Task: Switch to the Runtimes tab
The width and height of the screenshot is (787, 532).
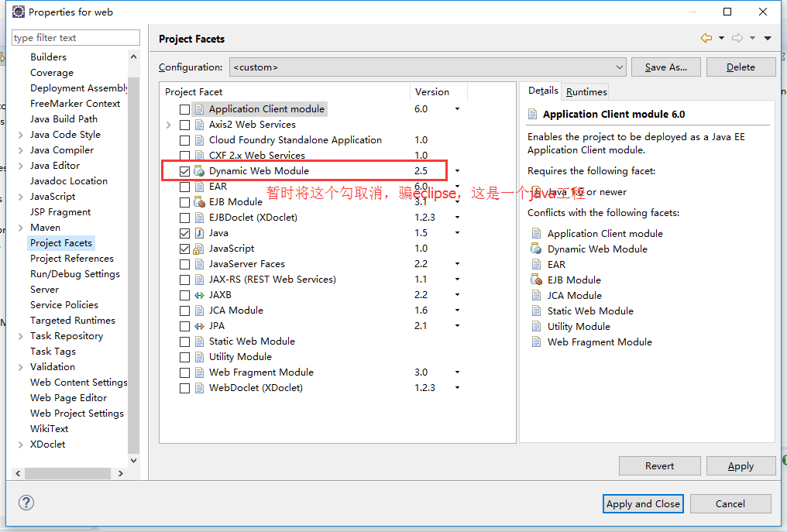Action: (x=586, y=92)
